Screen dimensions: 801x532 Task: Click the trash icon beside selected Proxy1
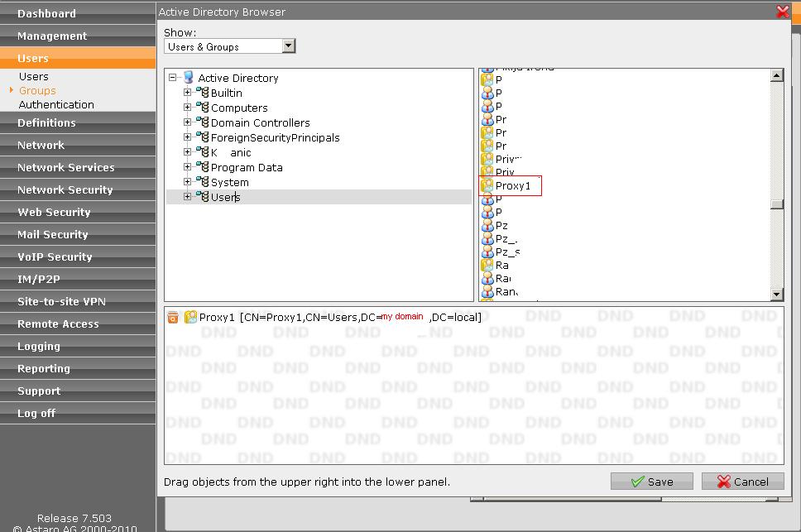tap(173, 317)
